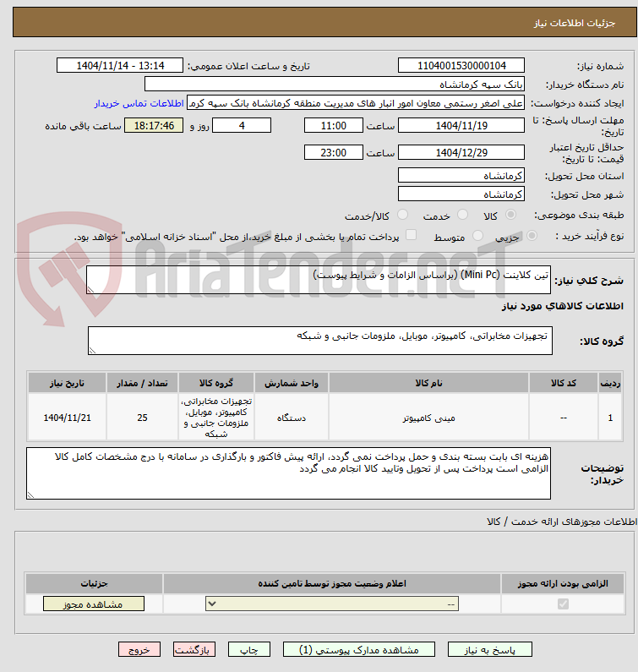Click the گروه کالا text area

320,341
